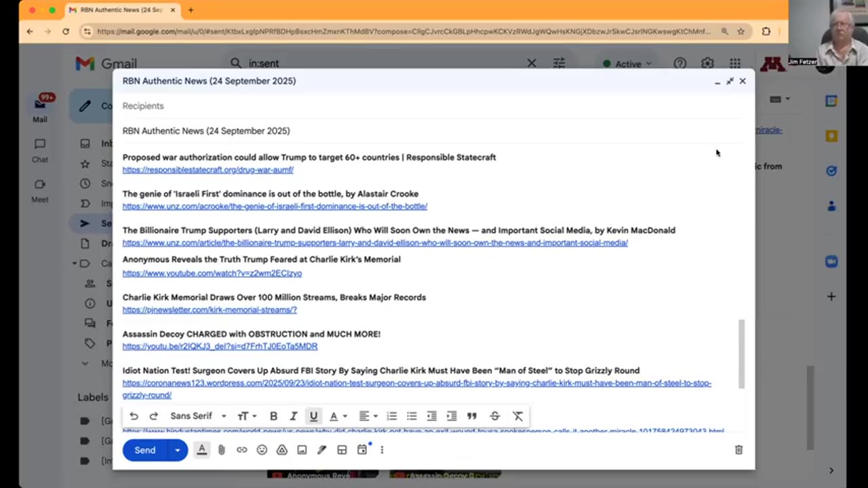Viewport: 868px width, 488px height.
Task: Insert files from Google Drive
Action: (281, 450)
